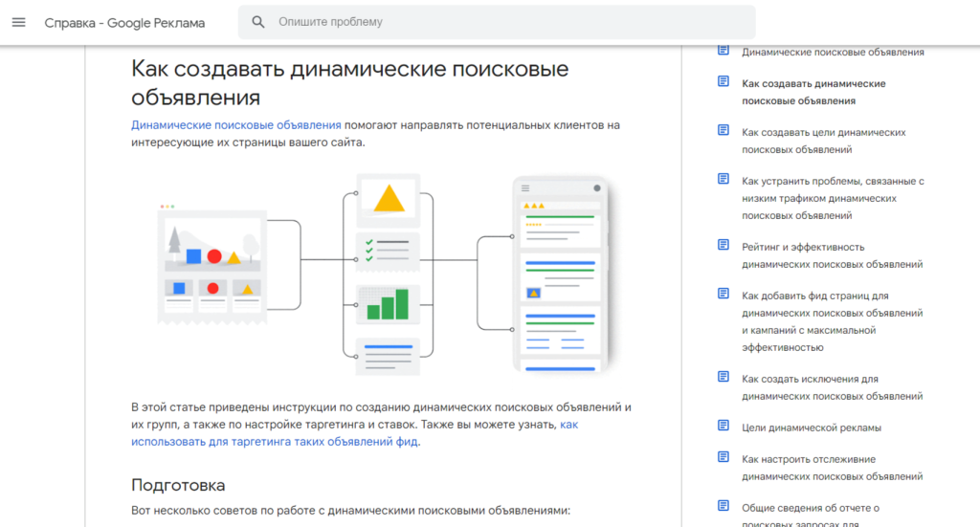Open 'Как настроить отслеживание динамических поисковых объявлений'
980x527 pixels.
832,468
